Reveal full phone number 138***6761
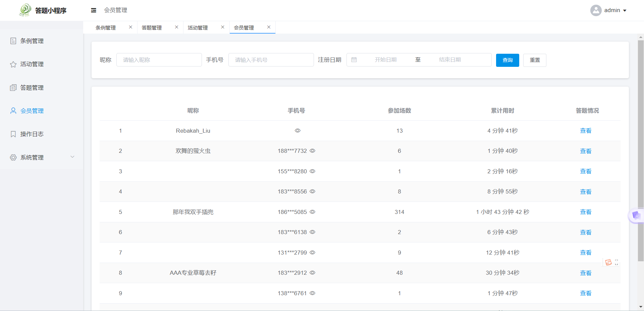This screenshot has height=311, width=644. point(312,293)
